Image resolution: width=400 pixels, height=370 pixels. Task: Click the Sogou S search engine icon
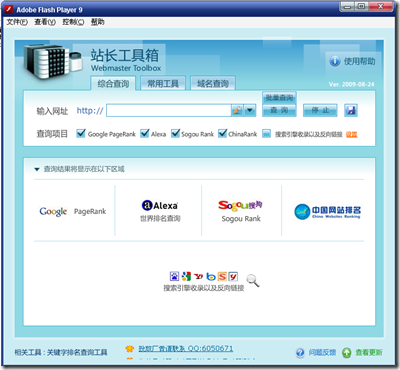222,276
